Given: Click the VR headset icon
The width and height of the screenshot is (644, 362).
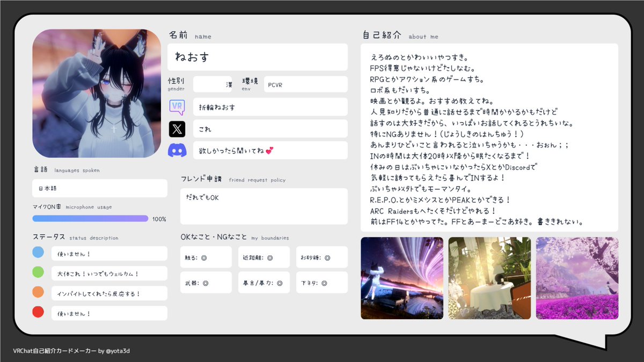Looking at the screenshot, I should tap(177, 107).
